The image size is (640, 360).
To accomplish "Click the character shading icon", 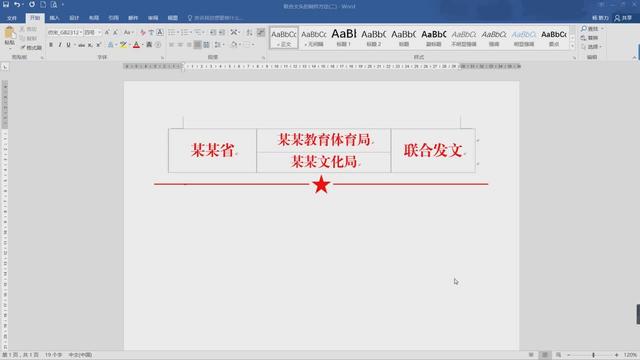I will pyautogui.click(x=149, y=45).
